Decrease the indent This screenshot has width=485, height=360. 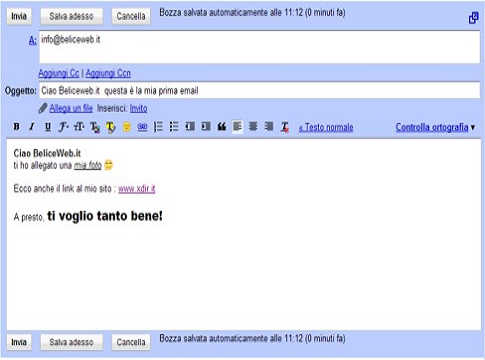(x=190, y=127)
